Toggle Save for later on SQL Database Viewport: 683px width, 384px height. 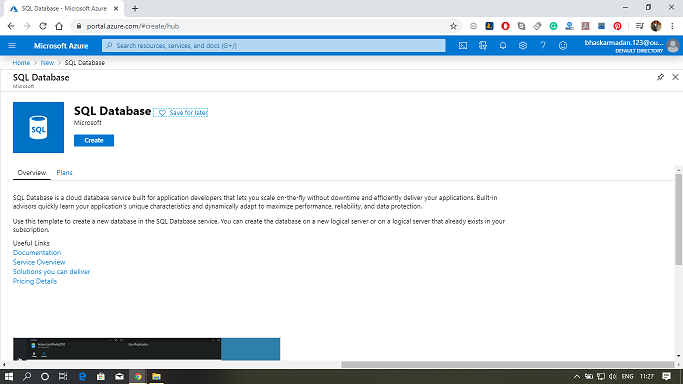181,113
